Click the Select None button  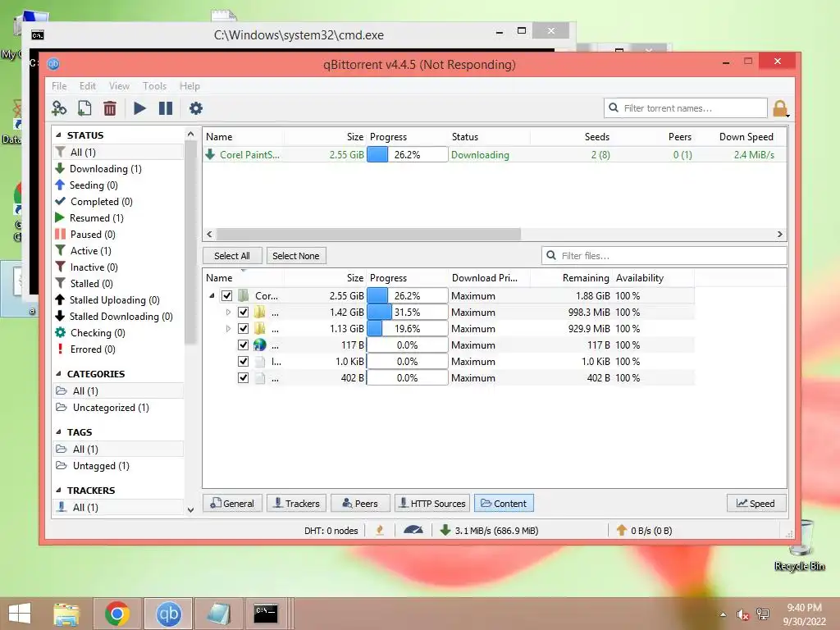[x=295, y=256]
